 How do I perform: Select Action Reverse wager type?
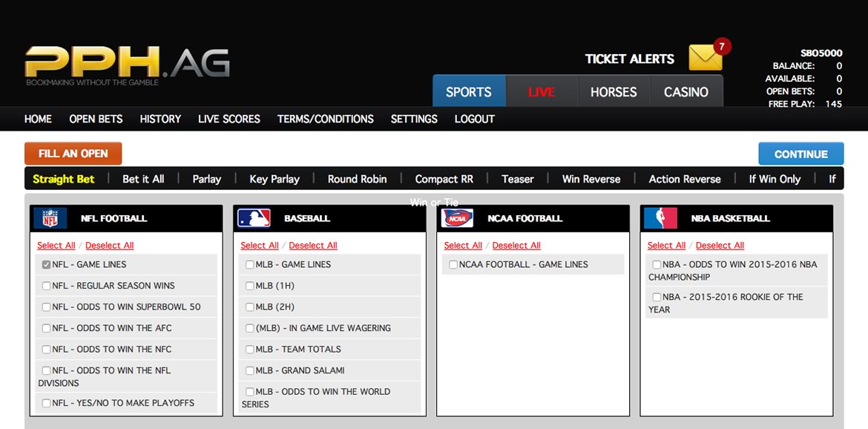[x=685, y=179]
